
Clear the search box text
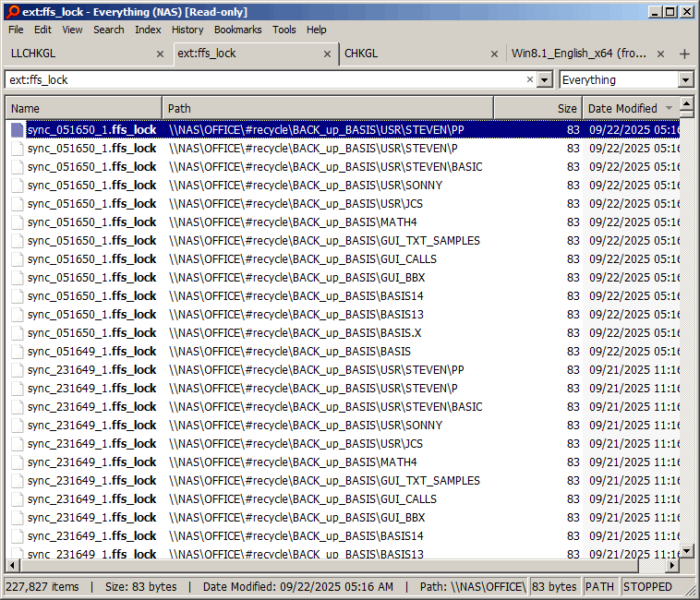530,79
